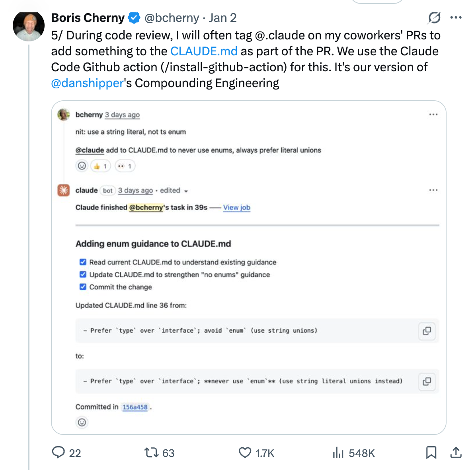Open claude bot comment's three-dot menu
The height and width of the screenshot is (470, 476).
pyautogui.click(x=433, y=190)
